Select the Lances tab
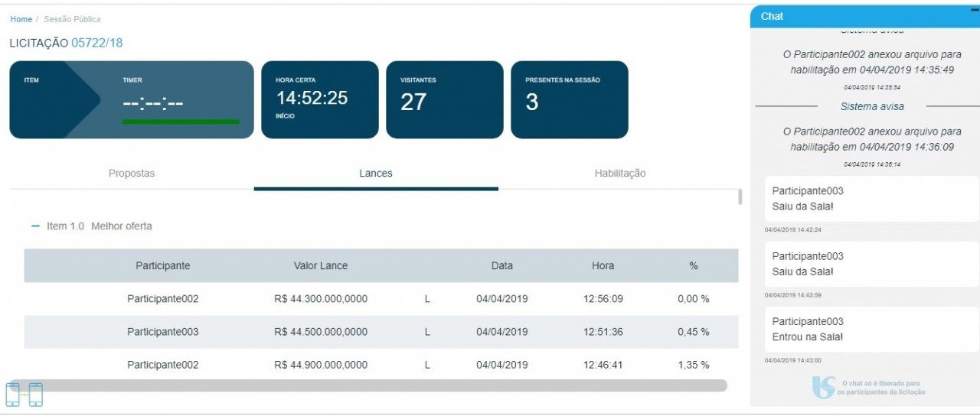 coord(375,174)
